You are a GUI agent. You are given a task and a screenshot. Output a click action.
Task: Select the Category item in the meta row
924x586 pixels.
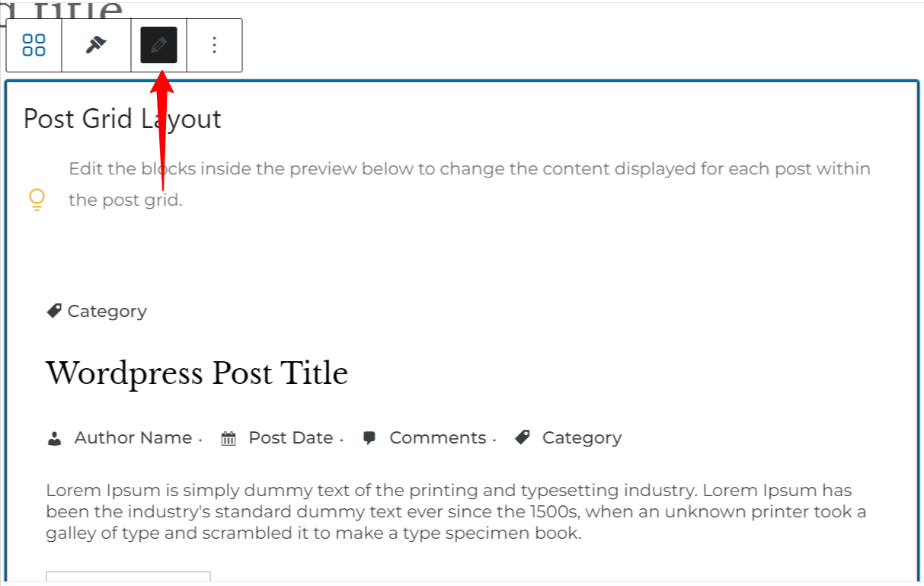coord(581,438)
